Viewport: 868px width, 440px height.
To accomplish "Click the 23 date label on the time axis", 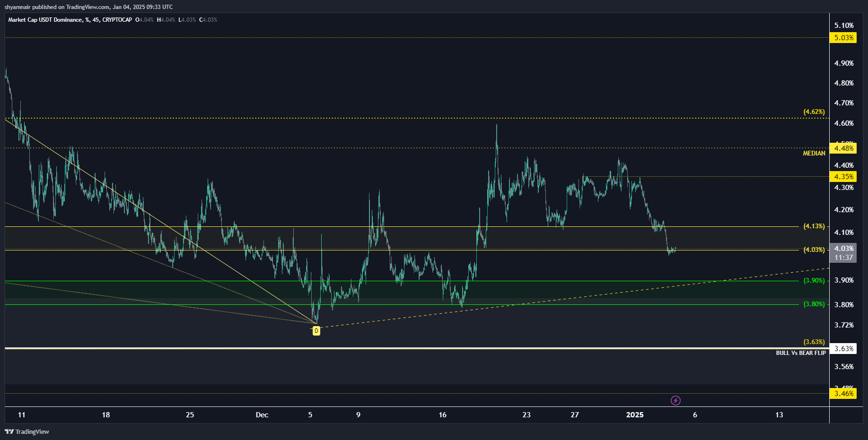I will coord(526,415).
